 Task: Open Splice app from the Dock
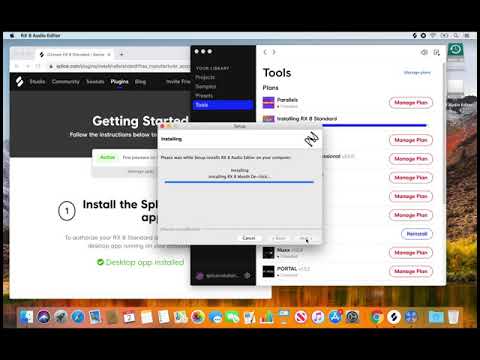394,317
